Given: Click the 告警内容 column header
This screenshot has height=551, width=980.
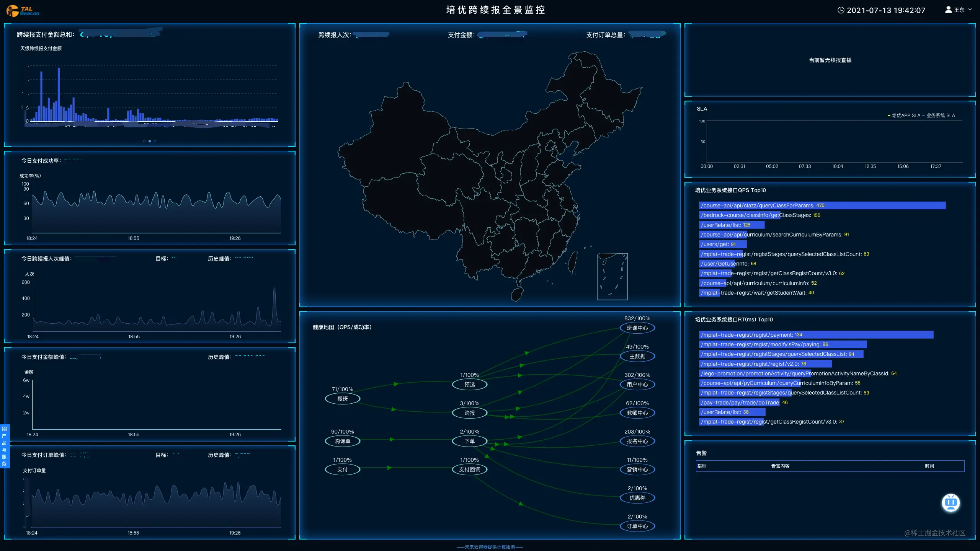Looking at the screenshot, I should point(780,466).
